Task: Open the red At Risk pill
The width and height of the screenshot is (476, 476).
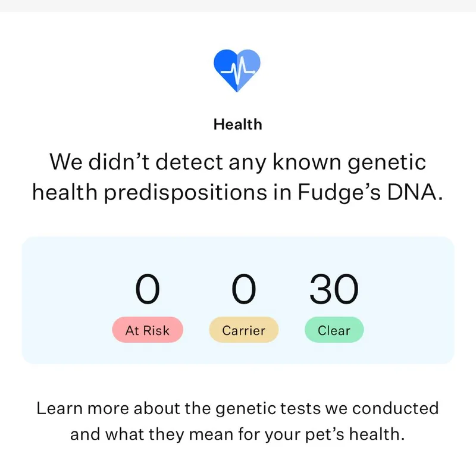Action: [148, 330]
